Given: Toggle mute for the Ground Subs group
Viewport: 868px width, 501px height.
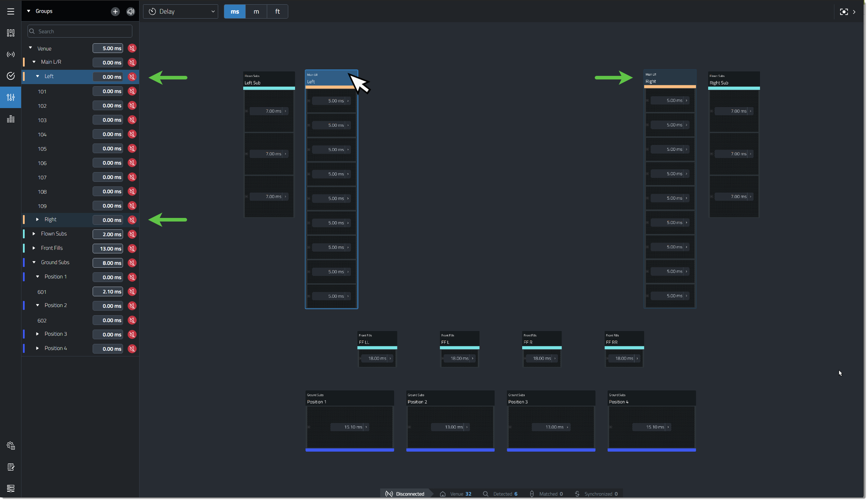Looking at the screenshot, I should 132,263.
